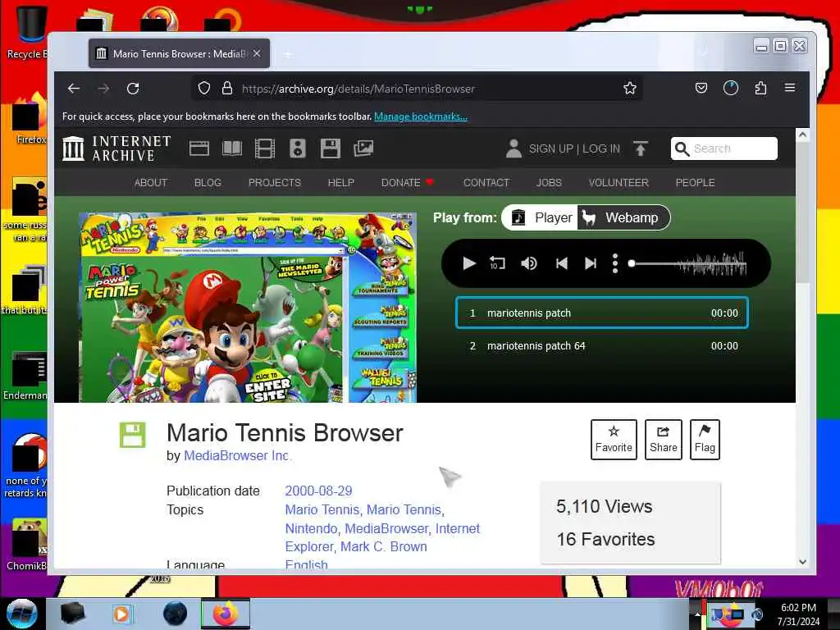
Task: Open the Manage bookmarks link
Action: click(x=421, y=116)
